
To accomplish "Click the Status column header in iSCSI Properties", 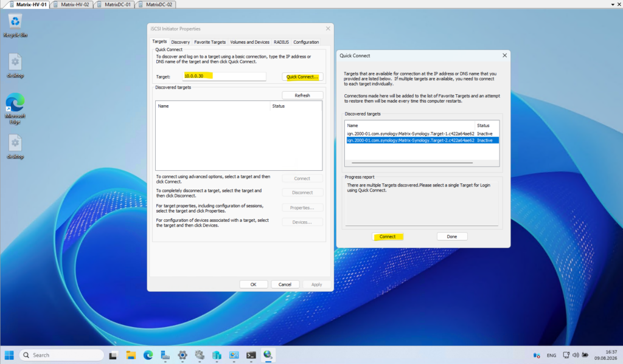I will [x=296, y=106].
